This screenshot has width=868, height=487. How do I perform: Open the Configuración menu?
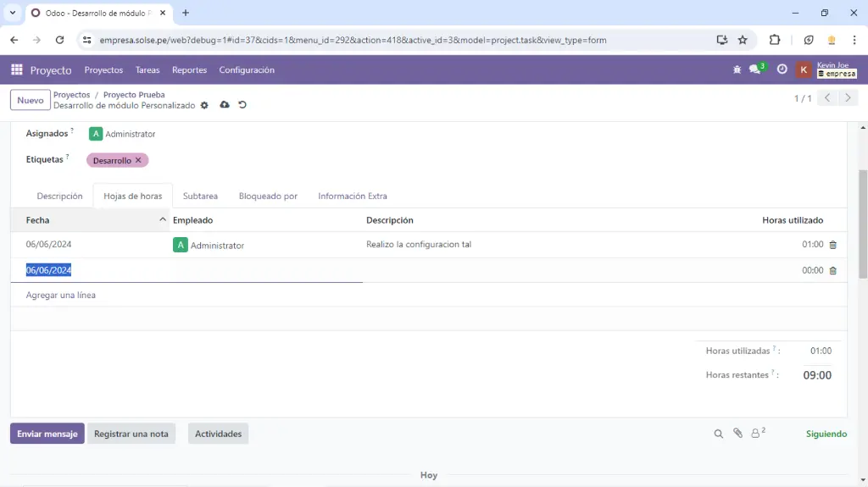click(247, 70)
